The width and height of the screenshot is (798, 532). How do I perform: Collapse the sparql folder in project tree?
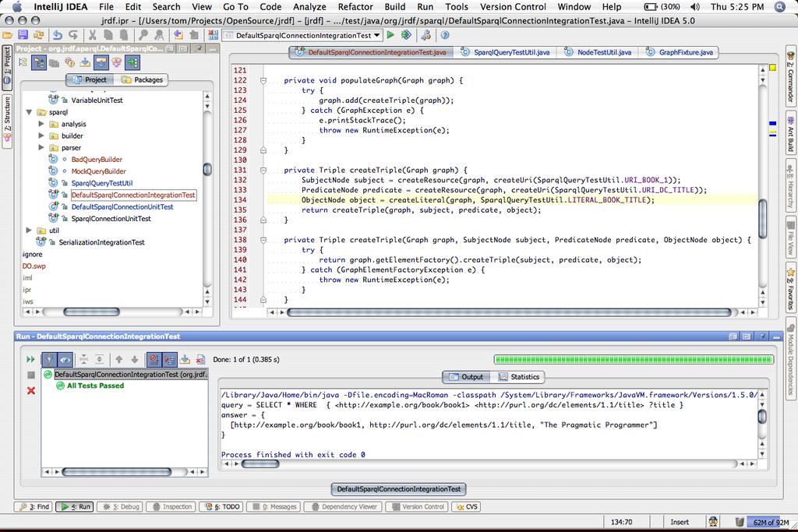[29, 112]
